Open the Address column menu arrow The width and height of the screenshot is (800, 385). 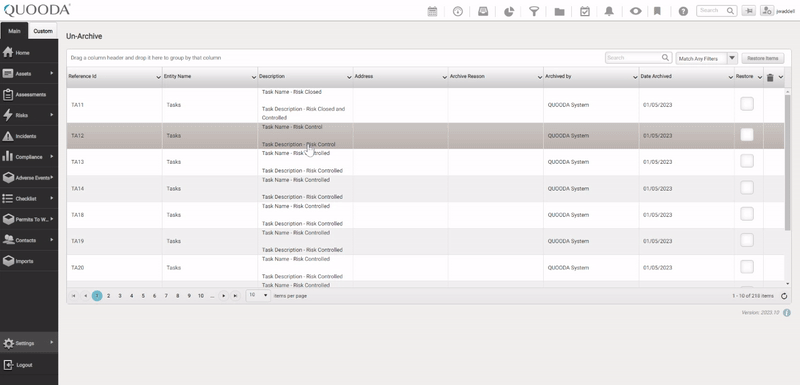(444, 77)
